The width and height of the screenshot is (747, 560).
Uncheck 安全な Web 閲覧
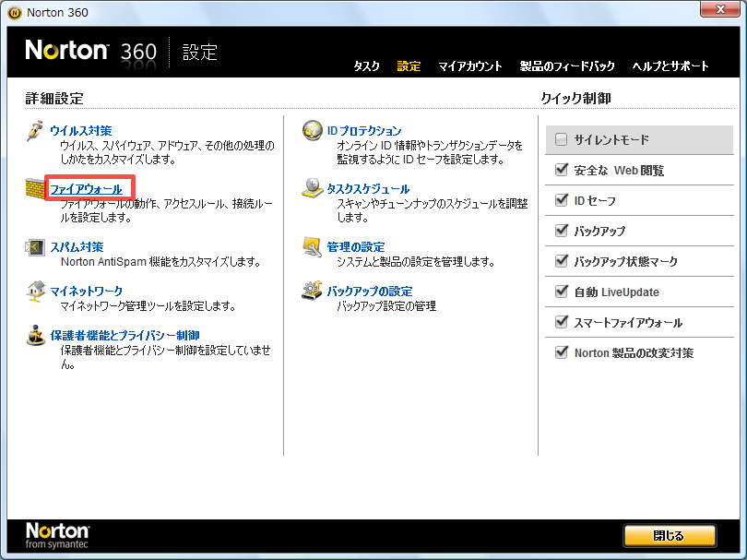click(x=562, y=171)
